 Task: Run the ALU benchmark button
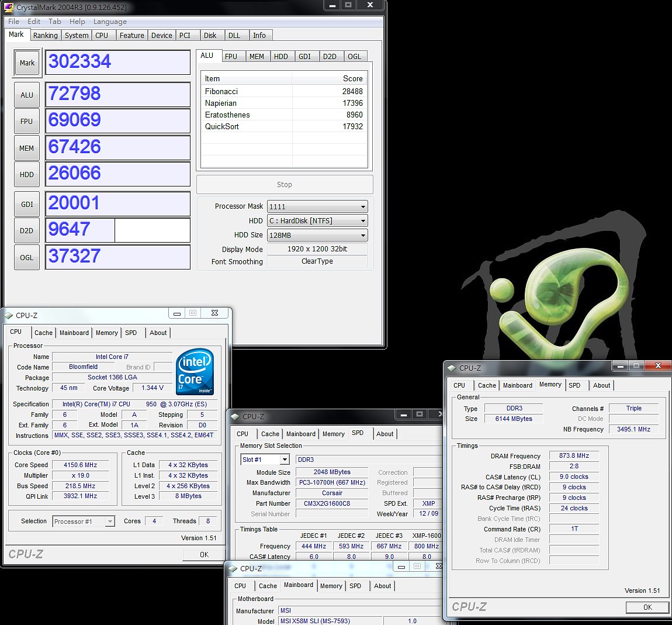(x=27, y=95)
